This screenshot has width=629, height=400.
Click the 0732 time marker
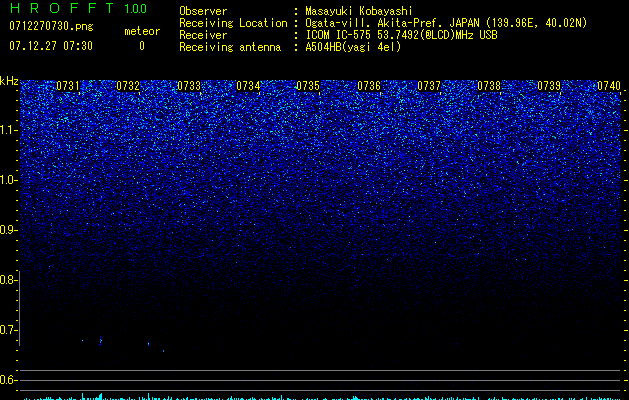[128, 86]
